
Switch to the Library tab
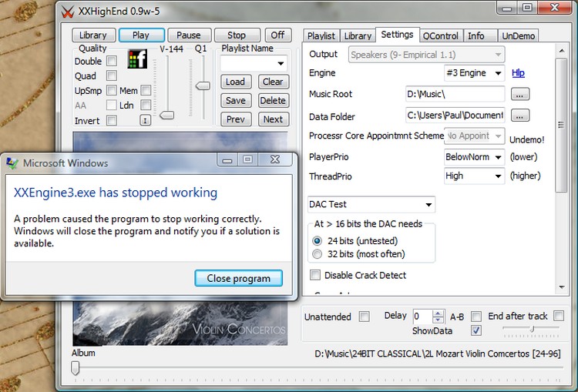(358, 36)
